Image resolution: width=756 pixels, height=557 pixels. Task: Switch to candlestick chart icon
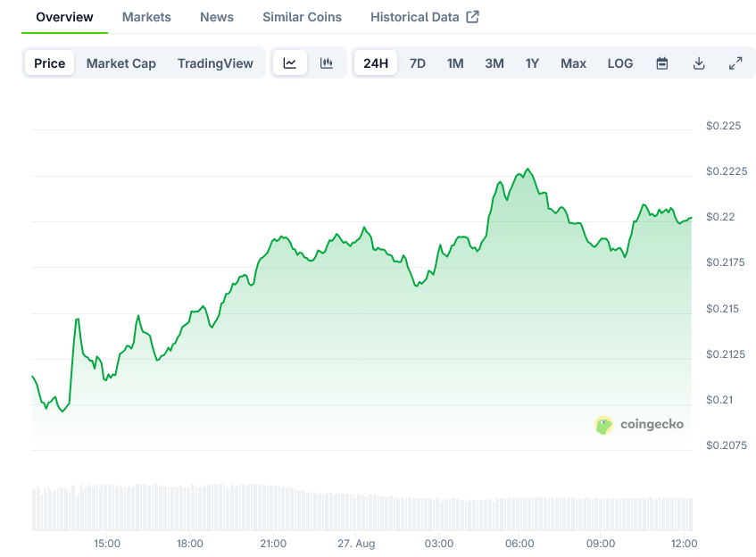(x=327, y=63)
